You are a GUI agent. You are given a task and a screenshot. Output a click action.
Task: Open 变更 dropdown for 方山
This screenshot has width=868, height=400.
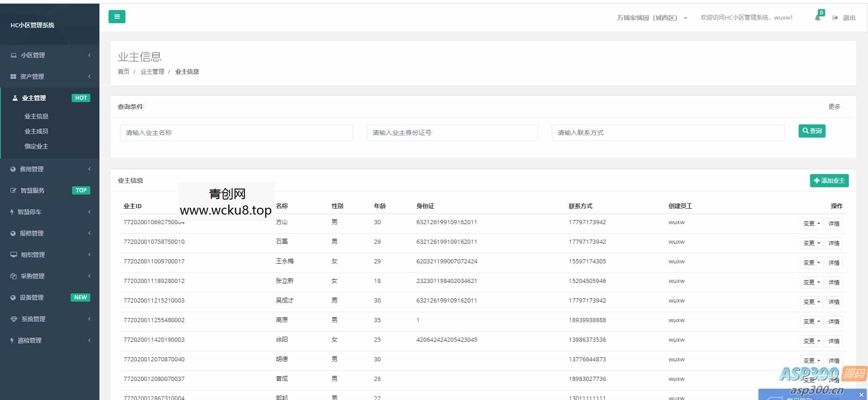pyautogui.click(x=811, y=224)
